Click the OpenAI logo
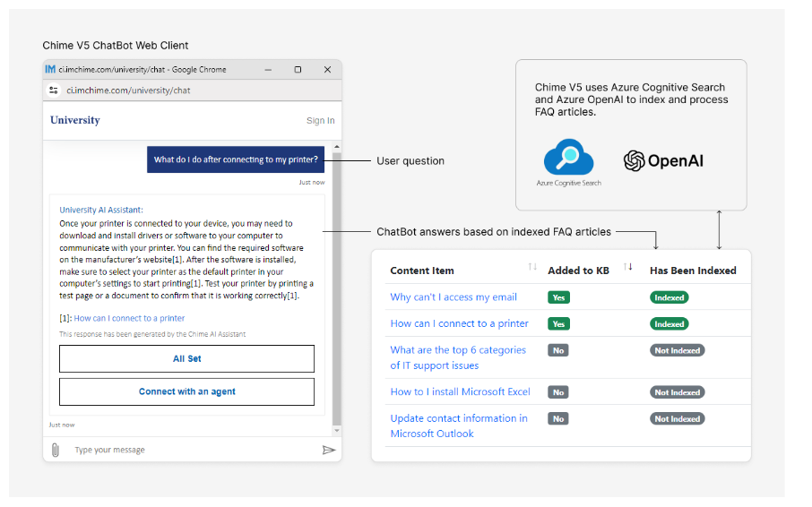812x507 pixels. coord(663,160)
